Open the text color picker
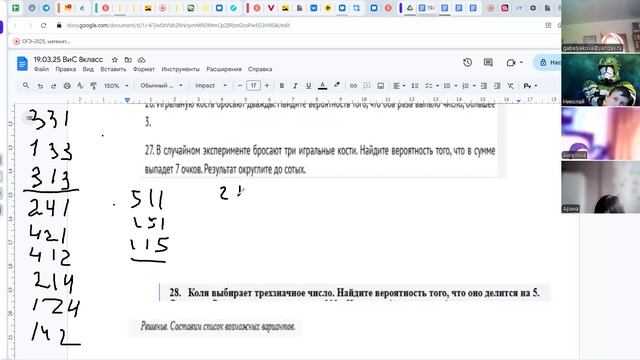The height and width of the screenshot is (360, 640). 322,86
